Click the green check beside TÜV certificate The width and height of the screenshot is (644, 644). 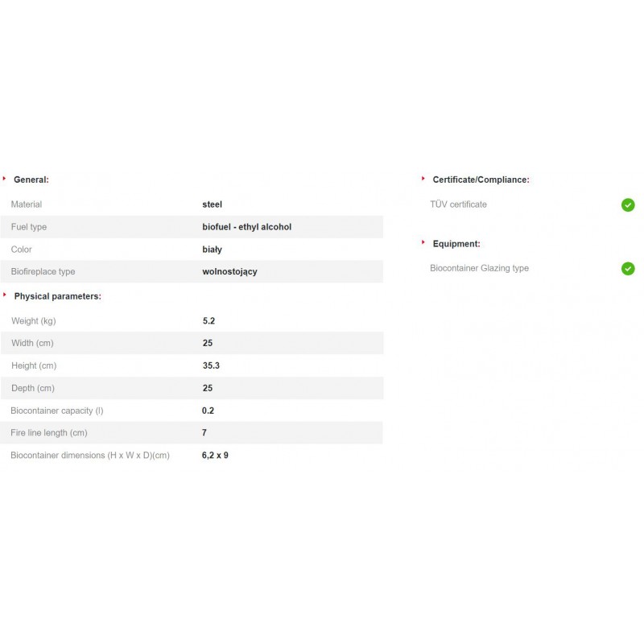click(x=628, y=205)
